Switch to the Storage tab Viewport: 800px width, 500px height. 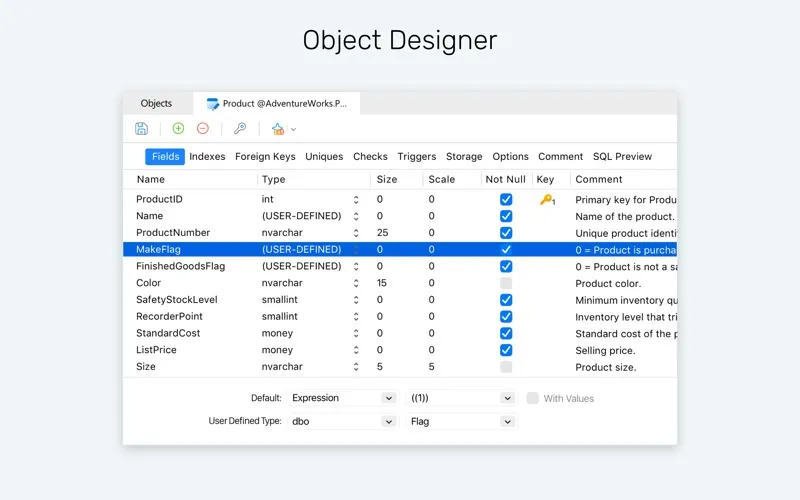(x=464, y=157)
